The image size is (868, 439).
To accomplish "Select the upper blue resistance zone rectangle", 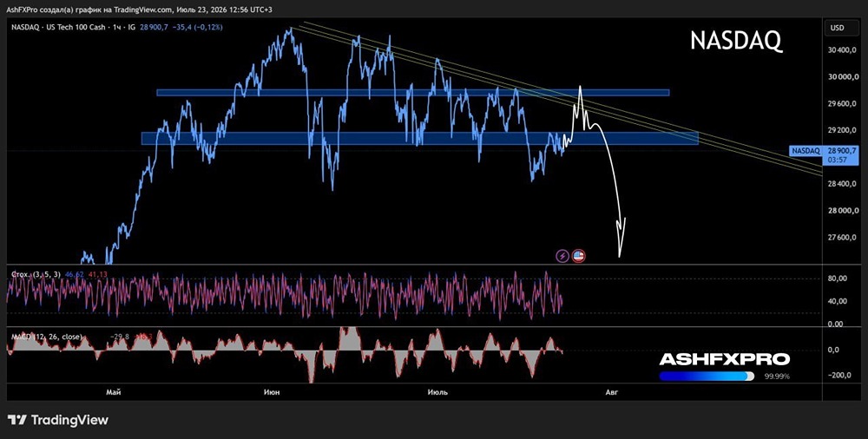I will pyautogui.click(x=412, y=93).
